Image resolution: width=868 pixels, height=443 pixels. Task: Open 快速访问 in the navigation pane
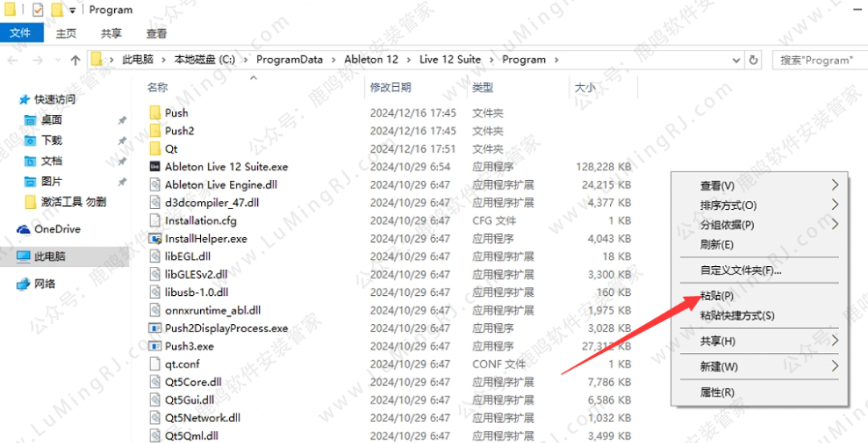pos(55,100)
